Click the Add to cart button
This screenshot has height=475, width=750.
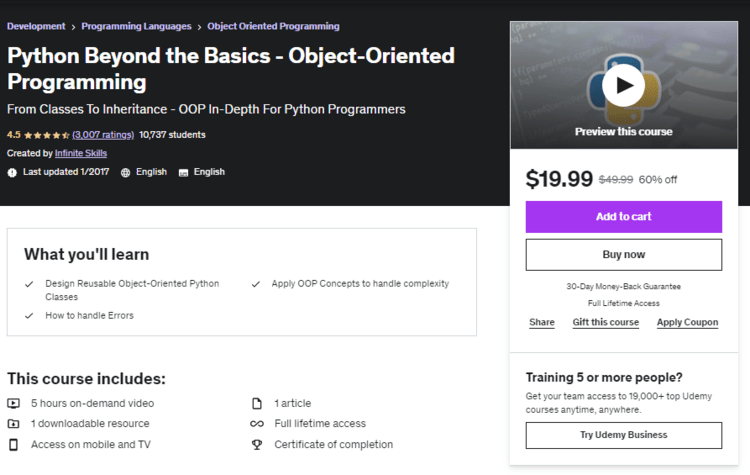tap(624, 217)
